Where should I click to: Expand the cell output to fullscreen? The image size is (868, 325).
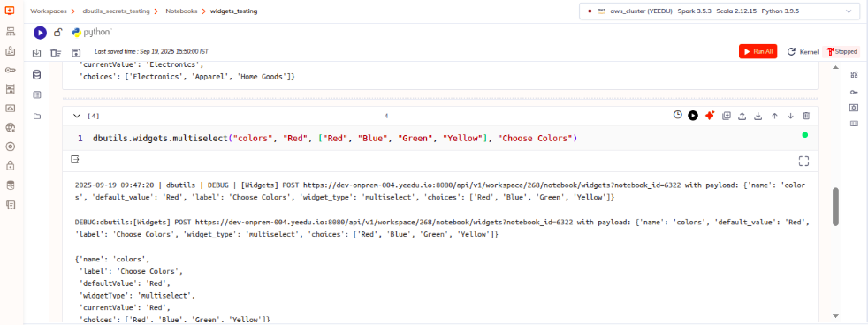(x=803, y=161)
